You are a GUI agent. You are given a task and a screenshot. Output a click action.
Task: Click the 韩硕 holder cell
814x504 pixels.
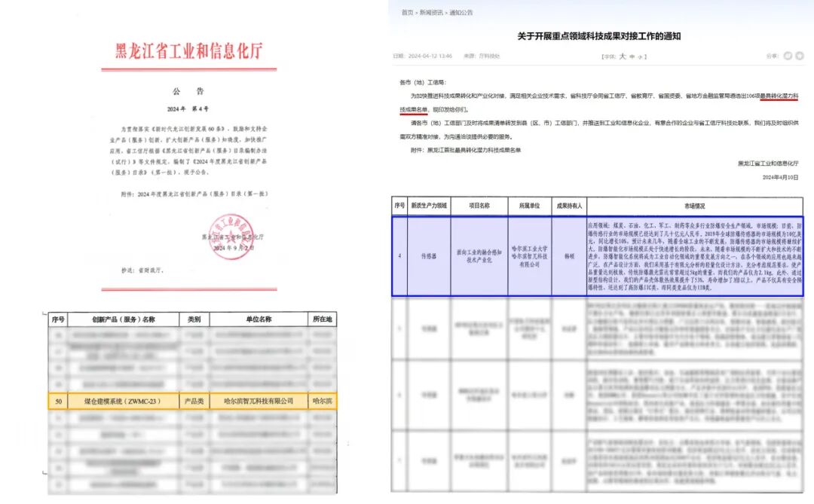pos(569,256)
